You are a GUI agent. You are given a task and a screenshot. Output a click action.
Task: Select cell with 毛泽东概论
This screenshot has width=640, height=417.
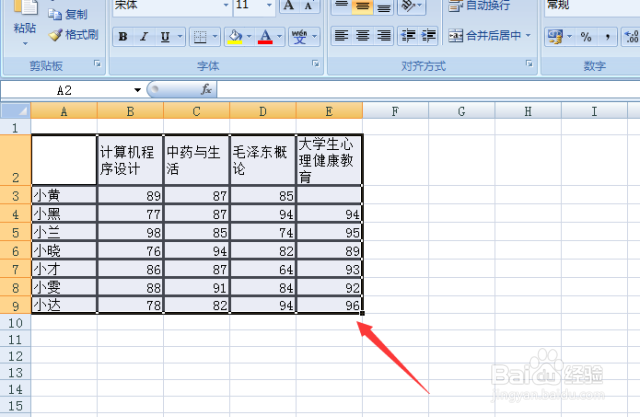pyautogui.click(x=263, y=160)
